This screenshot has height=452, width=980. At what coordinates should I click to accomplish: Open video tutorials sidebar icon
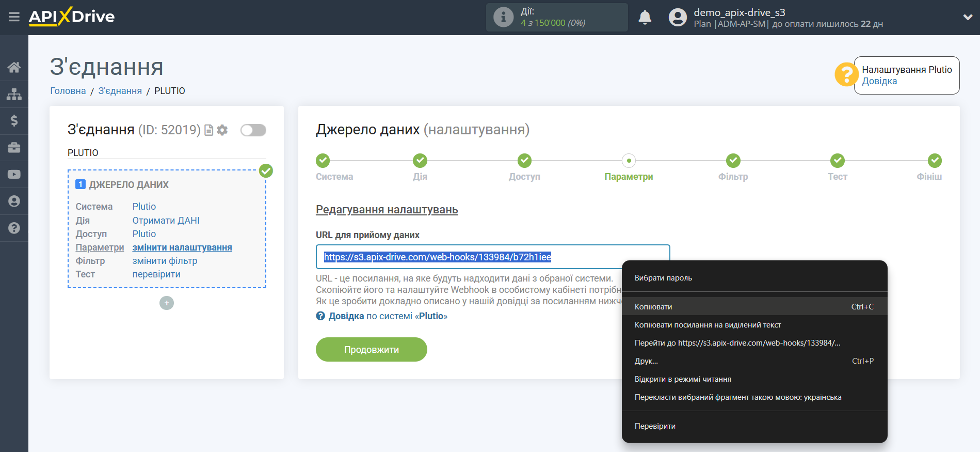[14, 175]
